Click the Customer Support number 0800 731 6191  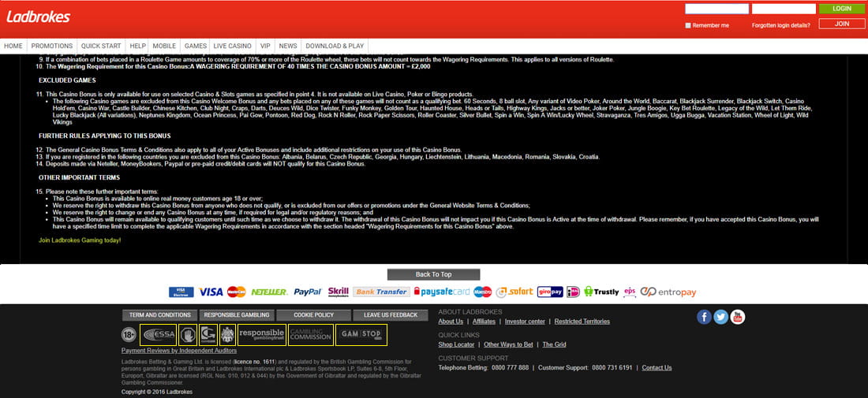(x=612, y=367)
